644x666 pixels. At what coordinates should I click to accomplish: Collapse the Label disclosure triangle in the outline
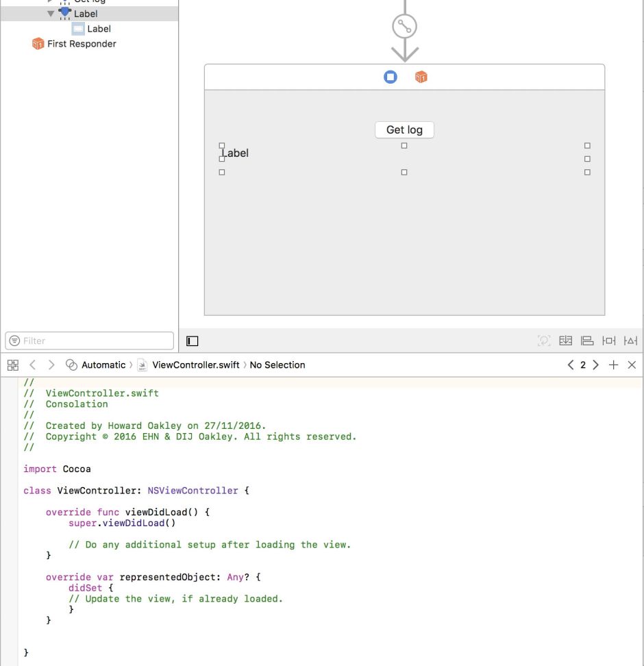pyautogui.click(x=50, y=13)
